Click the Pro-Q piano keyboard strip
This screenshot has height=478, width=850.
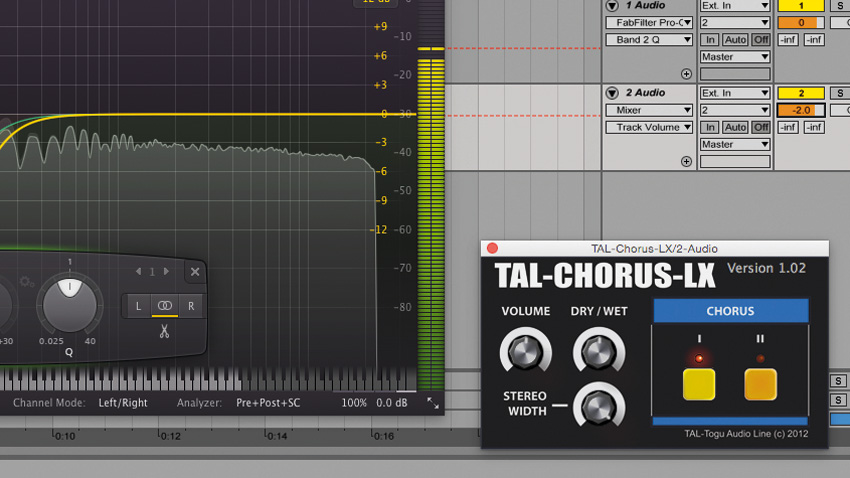click(208, 379)
